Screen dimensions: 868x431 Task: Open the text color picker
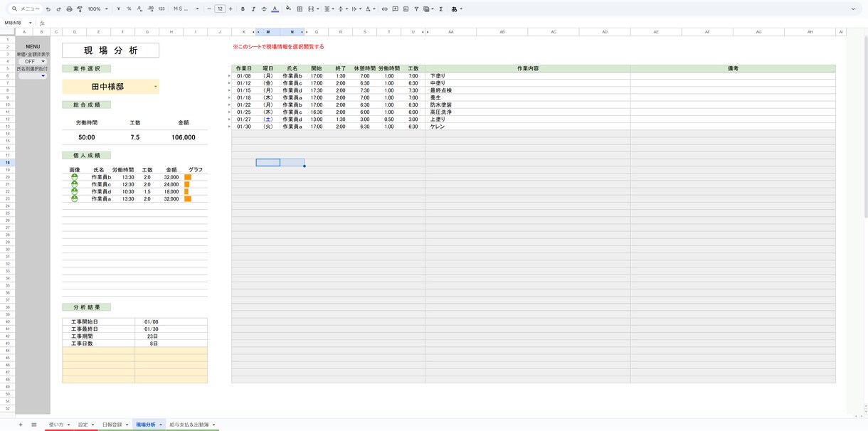click(x=275, y=9)
